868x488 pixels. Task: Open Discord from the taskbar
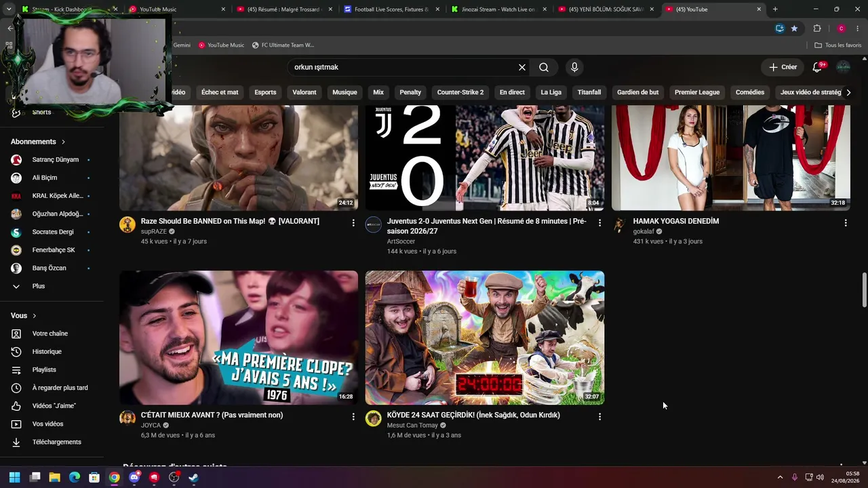coord(134,477)
